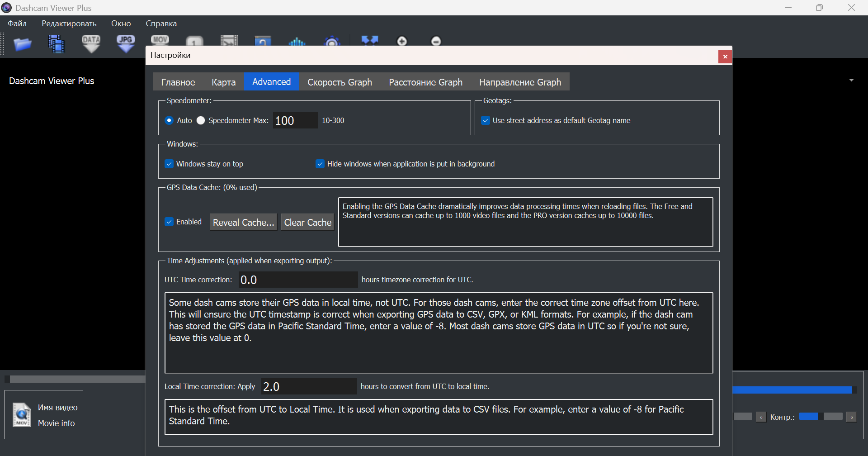Disable the GPS Data Cache Enabled checkbox
The height and width of the screenshot is (456, 868).
tap(169, 222)
